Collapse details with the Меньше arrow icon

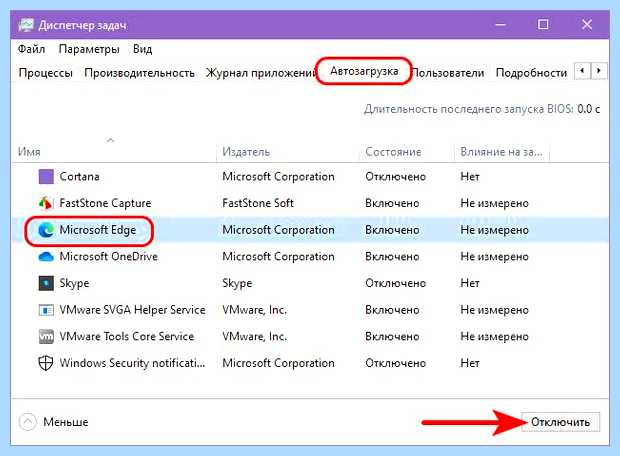(28, 422)
